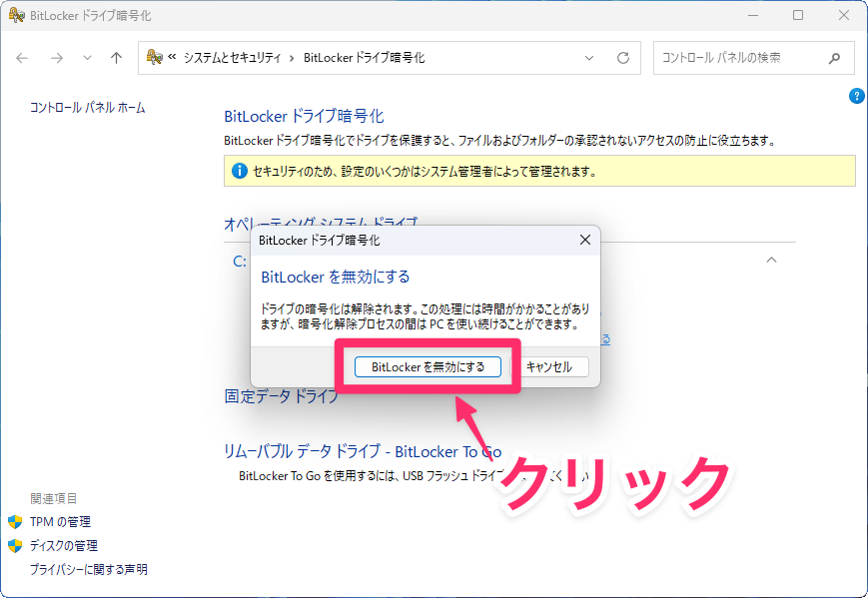Go up one level with up arrow
This screenshot has height=598, width=868.
point(116,58)
